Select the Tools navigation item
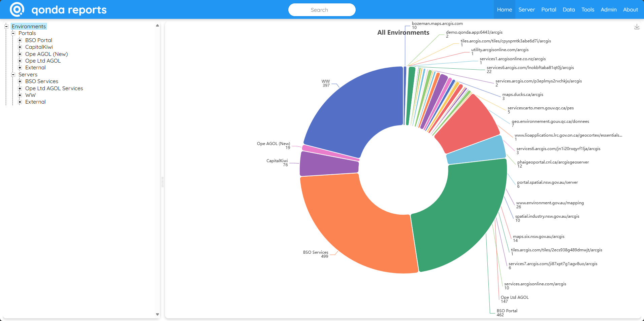This screenshot has width=644, height=321. tap(587, 9)
